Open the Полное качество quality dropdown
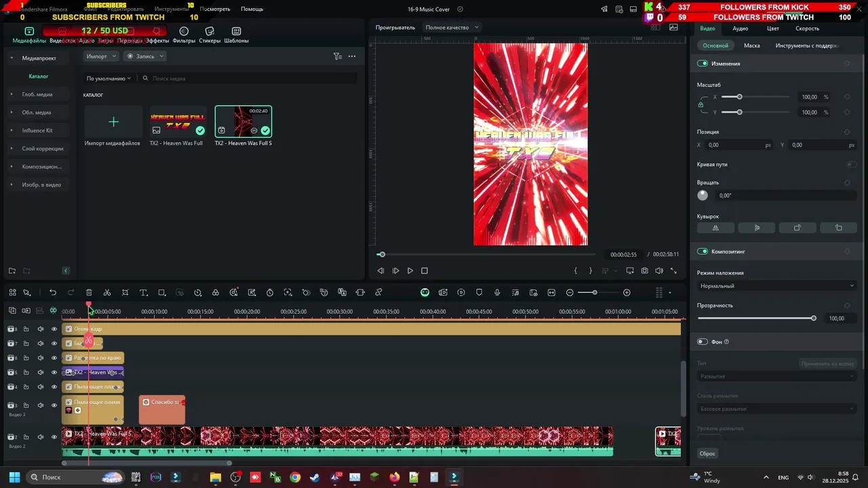 (x=452, y=27)
